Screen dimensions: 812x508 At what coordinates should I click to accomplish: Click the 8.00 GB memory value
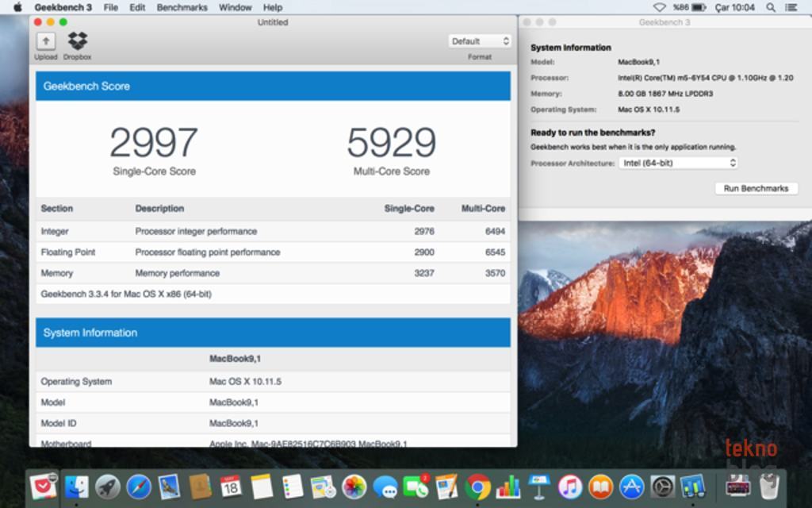[665, 94]
